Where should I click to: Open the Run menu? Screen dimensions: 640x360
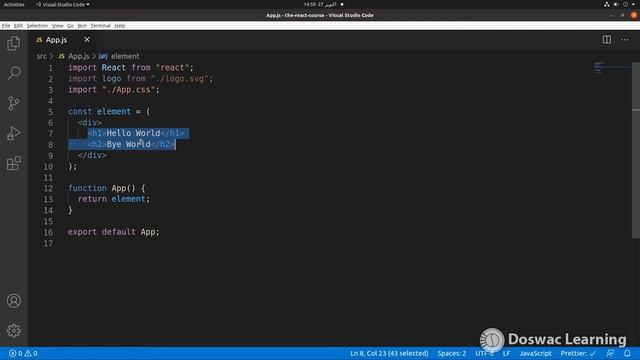click(x=82, y=25)
